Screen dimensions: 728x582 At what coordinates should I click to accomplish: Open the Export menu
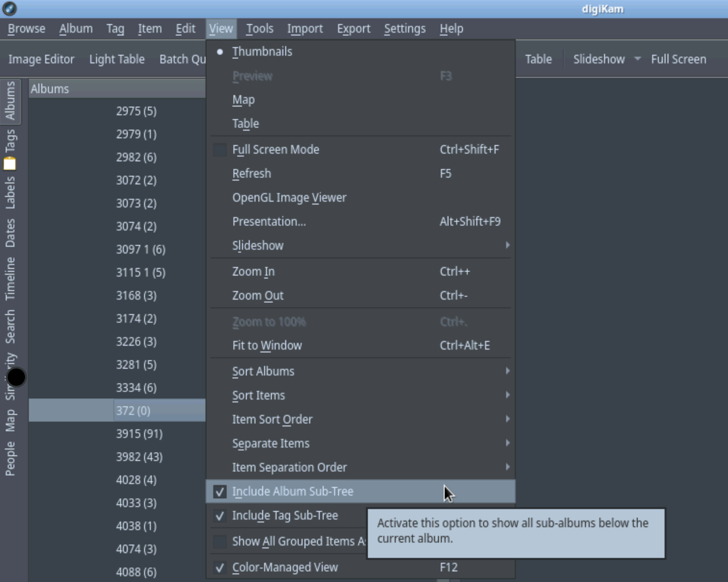[353, 29]
